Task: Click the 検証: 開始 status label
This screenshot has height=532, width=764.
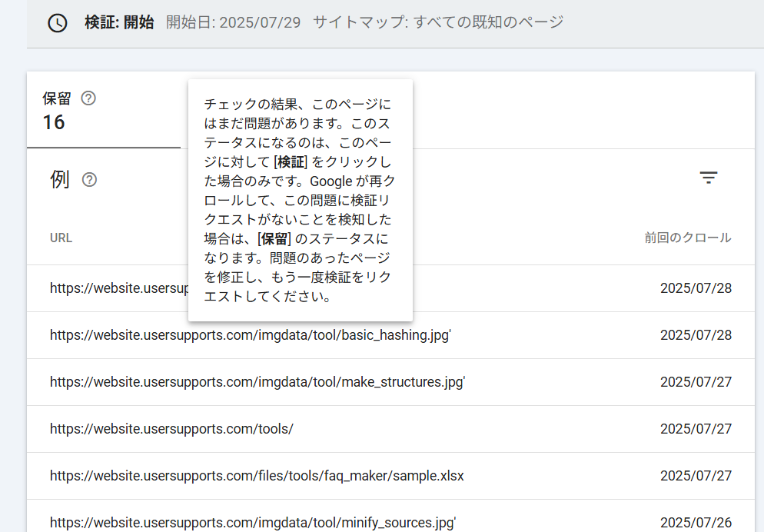Action: pos(119,22)
